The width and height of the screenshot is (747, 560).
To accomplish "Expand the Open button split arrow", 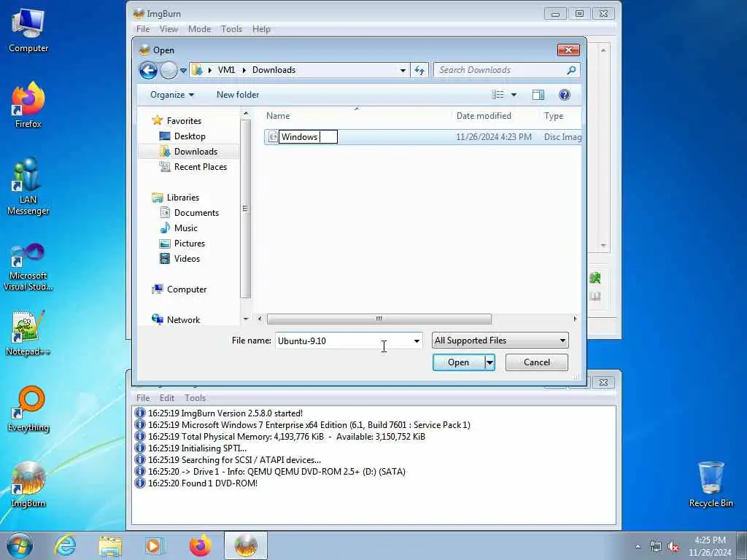I will pyautogui.click(x=489, y=362).
